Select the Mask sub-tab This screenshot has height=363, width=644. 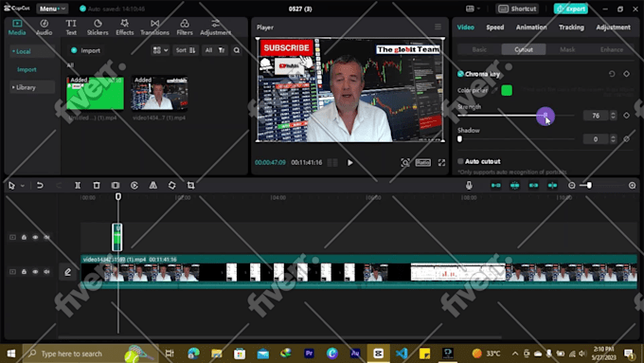click(567, 49)
